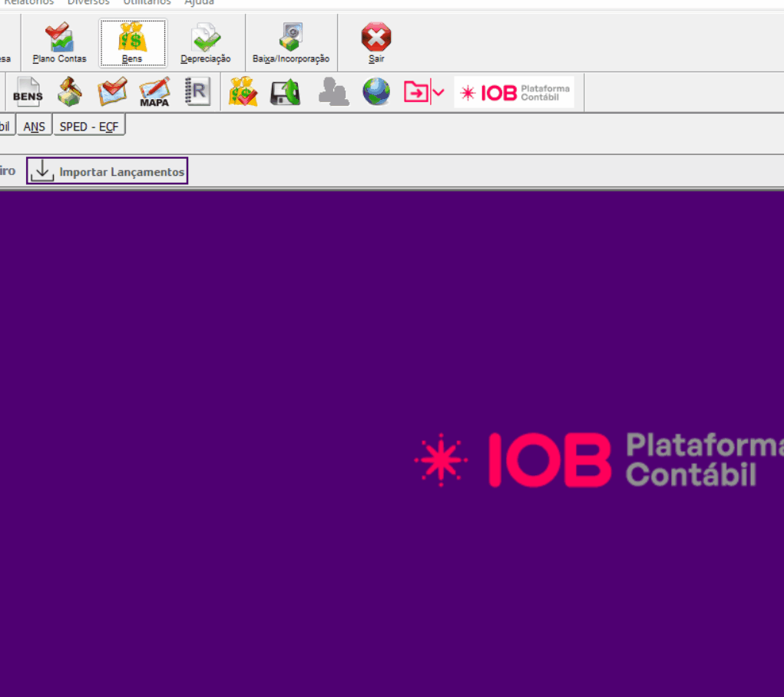Click the Bens money bags button

click(x=132, y=43)
